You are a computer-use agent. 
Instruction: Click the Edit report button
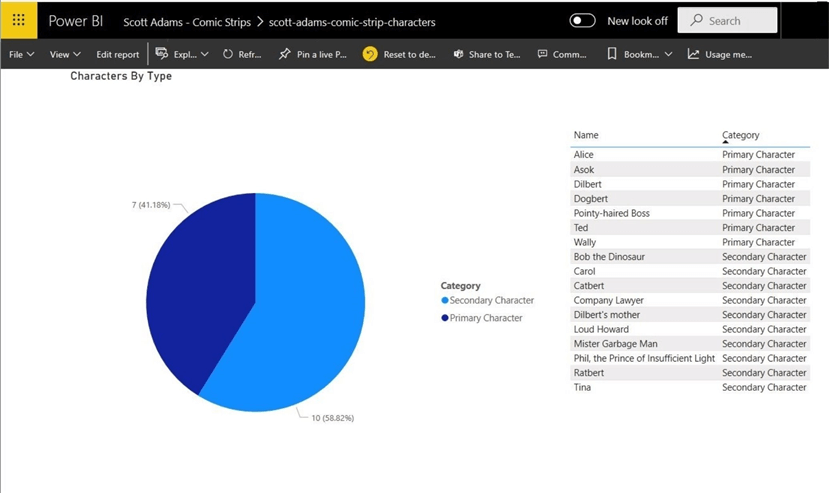[117, 54]
